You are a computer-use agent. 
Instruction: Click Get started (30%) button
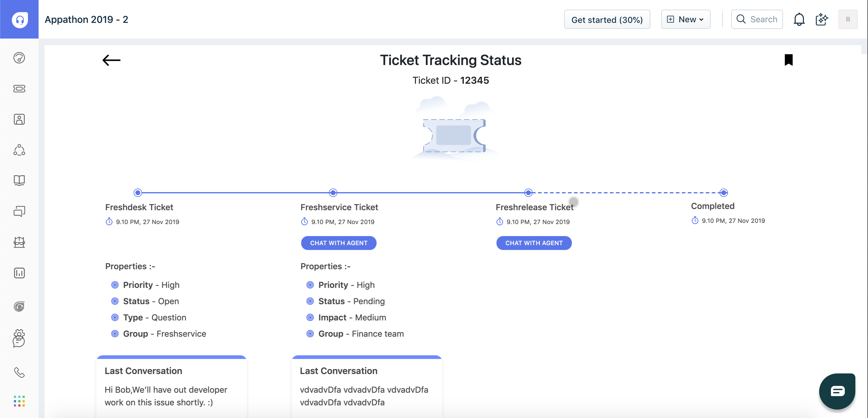click(x=607, y=20)
